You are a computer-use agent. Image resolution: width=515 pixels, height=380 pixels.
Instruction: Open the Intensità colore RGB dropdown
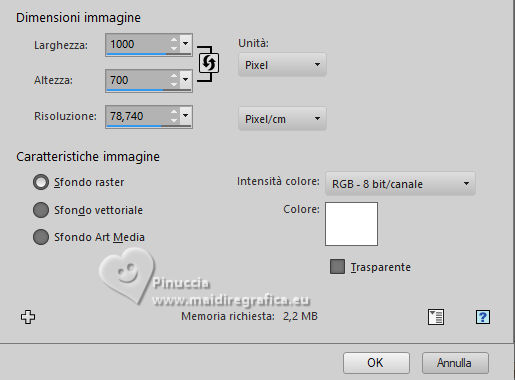400,184
